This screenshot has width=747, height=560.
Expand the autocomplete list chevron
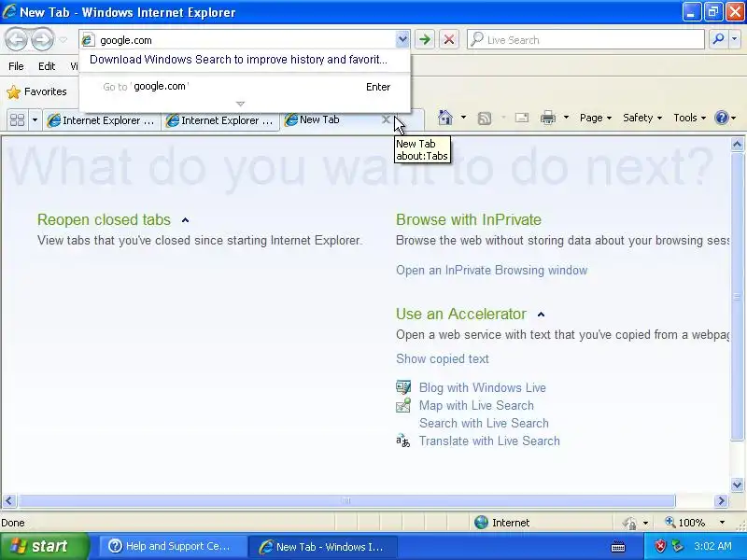pos(241,104)
